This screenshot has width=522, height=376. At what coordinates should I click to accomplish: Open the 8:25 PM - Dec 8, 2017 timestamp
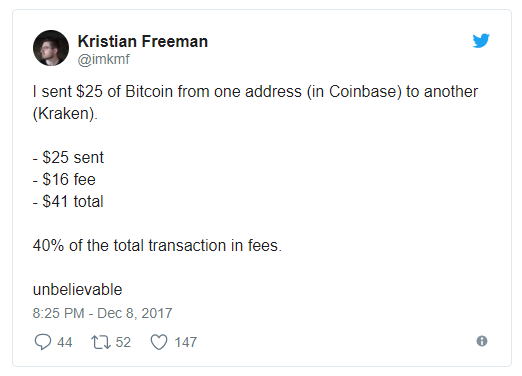pos(102,313)
